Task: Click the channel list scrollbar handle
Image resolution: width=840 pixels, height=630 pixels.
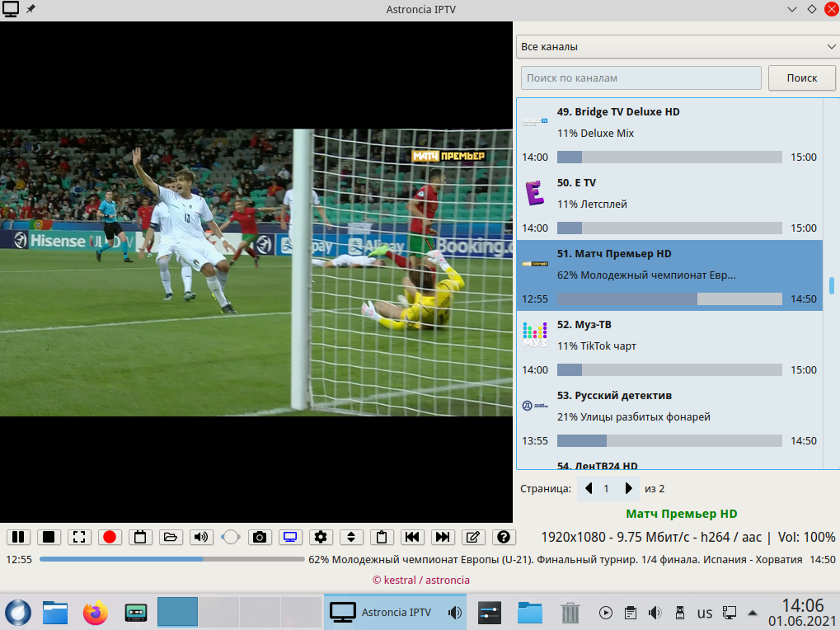Action: [832, 285]
